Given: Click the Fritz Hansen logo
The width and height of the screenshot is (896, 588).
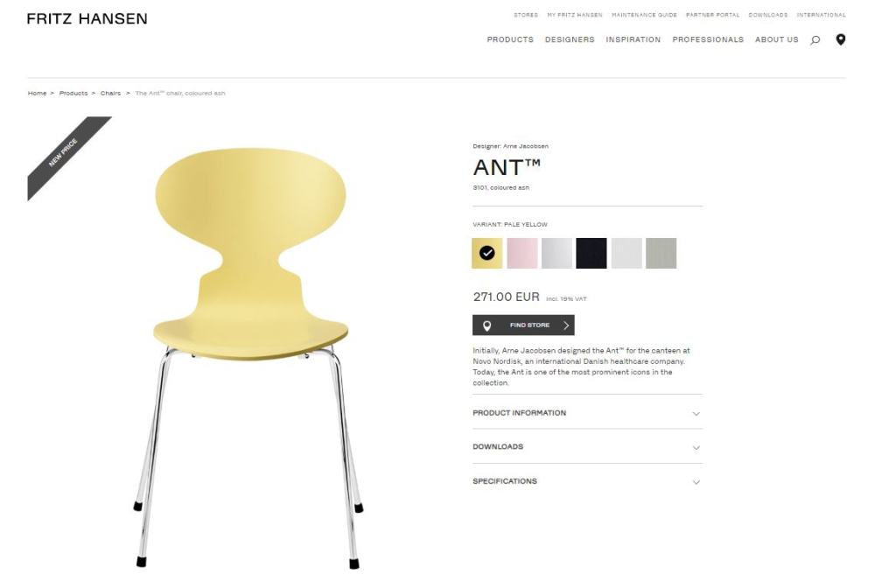Looking at the screenshot, I should (87, 19).
